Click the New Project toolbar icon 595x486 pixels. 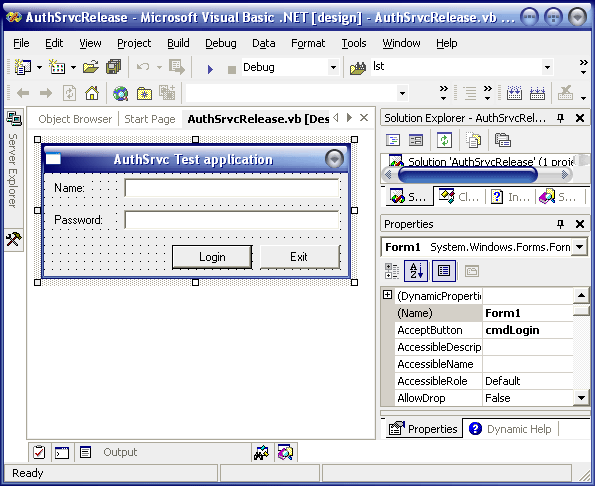click(22, 67)
